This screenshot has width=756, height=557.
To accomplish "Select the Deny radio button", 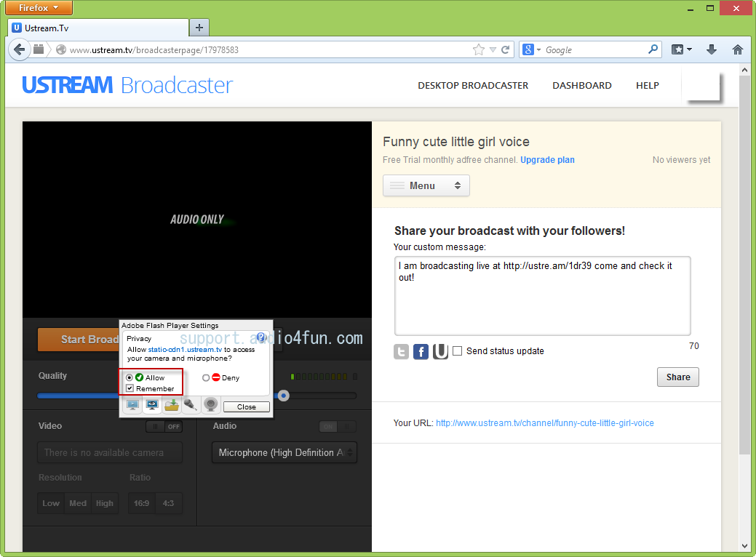I will pos(206,378).
